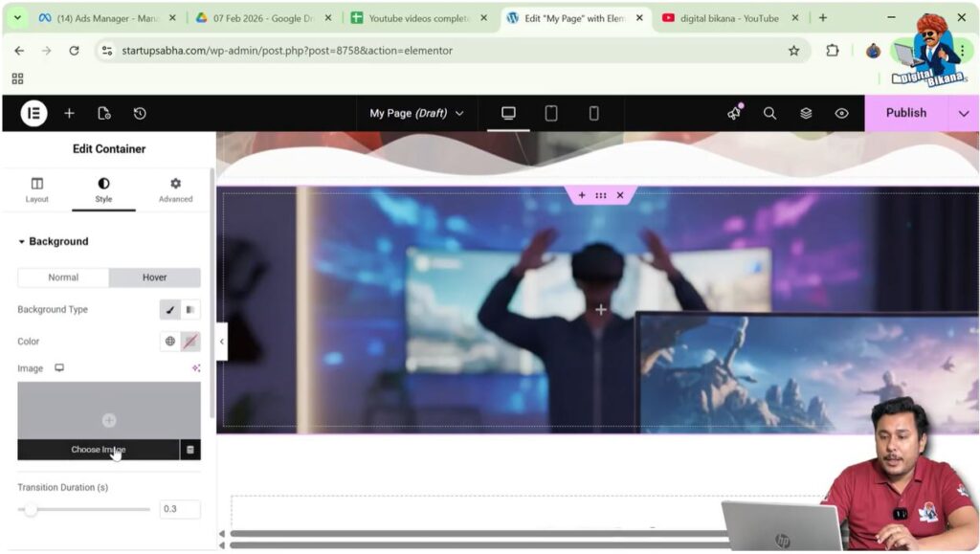Image resolution: width=980 pixels, height=554 pixels.
Task: Switch to mobile responsive view
Action: tap(593, 113)
